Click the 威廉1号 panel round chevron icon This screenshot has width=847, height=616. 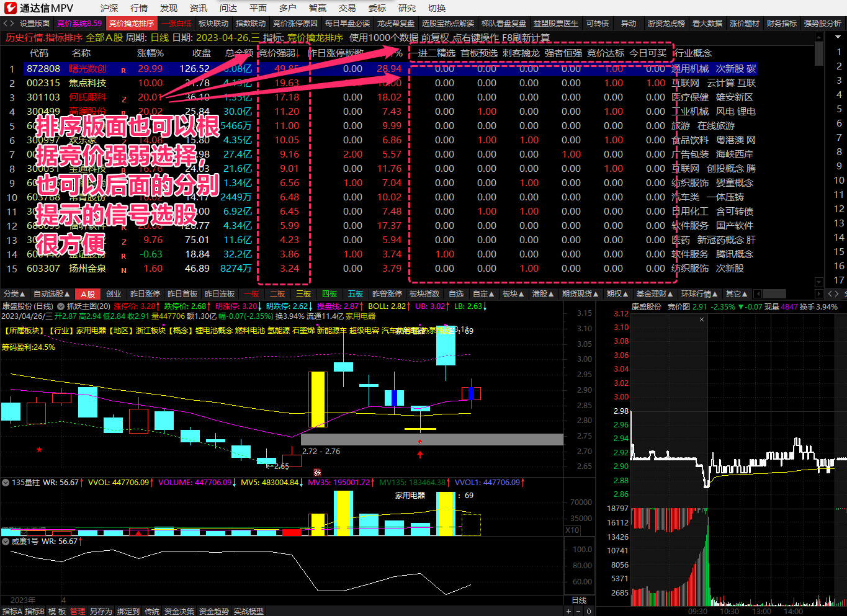(6, 542)
